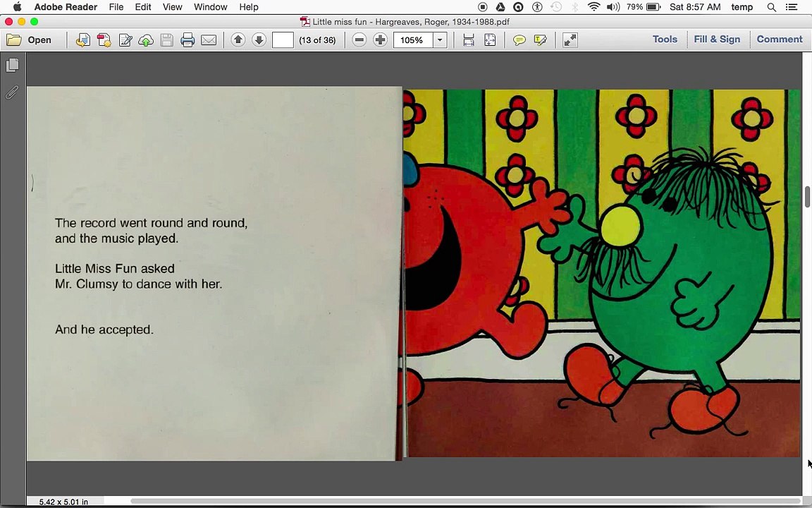This screenshot has width=812, height=508.
Task: Click the horizontal scrollbar at bottom
Action: pyautogui.click(x=466, y=501)
